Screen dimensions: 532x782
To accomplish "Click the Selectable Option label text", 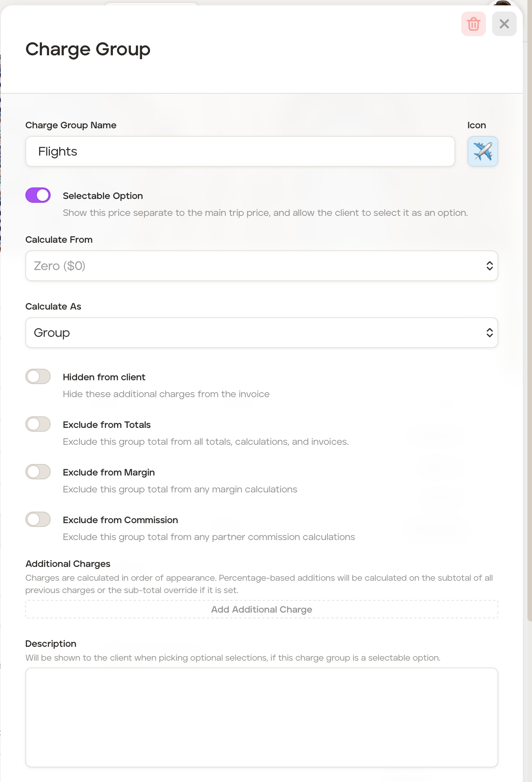I will pyautogui.click(x=102, y=196).
